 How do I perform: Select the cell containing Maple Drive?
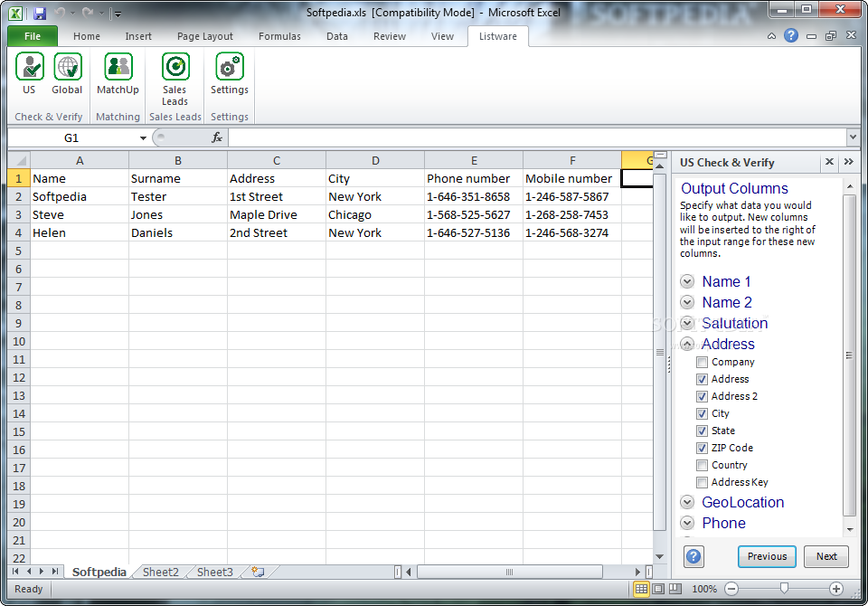pos(277,215)
